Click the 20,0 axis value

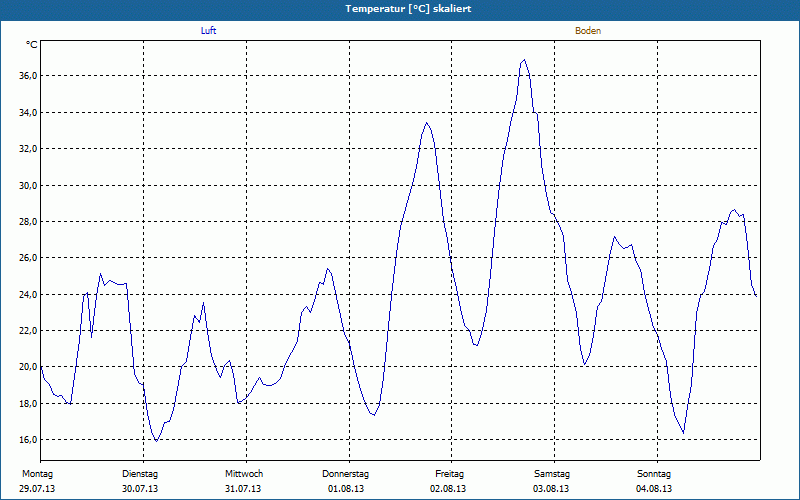point(27,367)
